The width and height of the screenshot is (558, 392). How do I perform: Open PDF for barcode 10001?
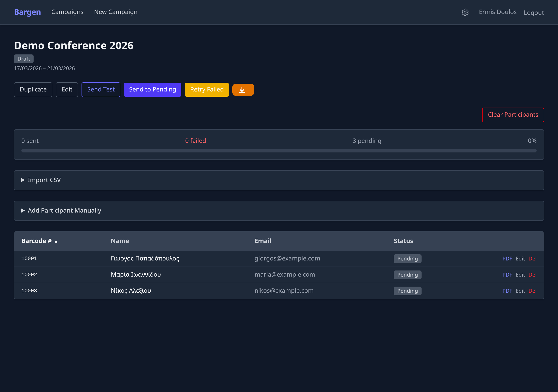507,259
